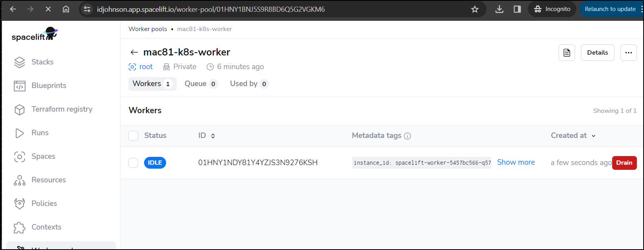Open Terraform registry in the sidebar
Viewport: 644px width, 250px height.
[x=62, y=109]
